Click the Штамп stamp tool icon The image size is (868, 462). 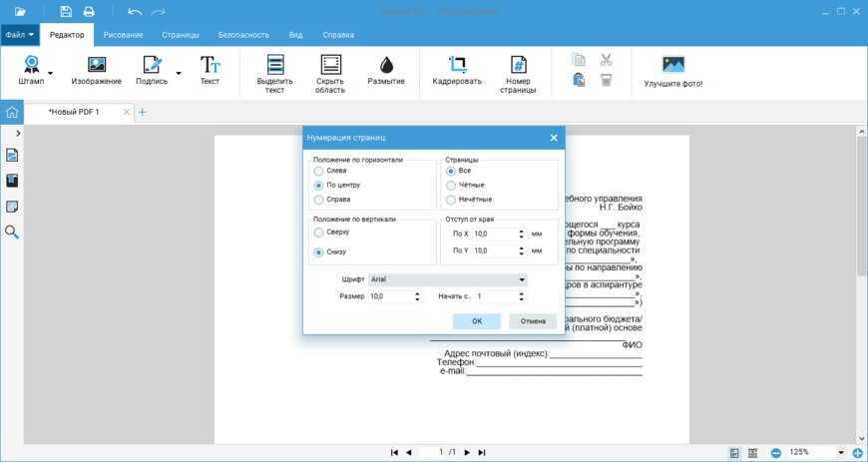pos(31,66)
